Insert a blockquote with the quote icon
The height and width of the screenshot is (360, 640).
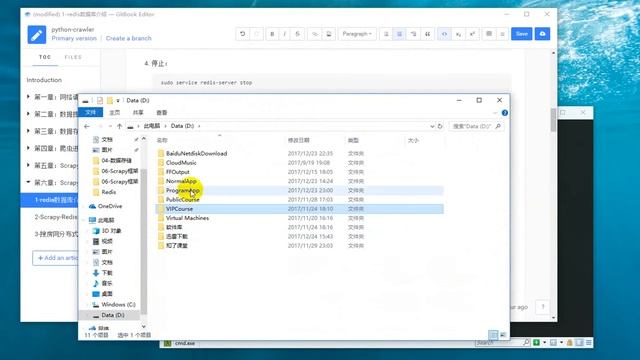click(x=427, y=34)
